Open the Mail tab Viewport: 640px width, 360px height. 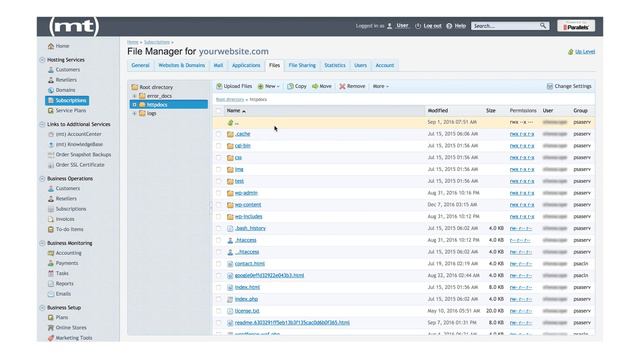click(218, 65)
